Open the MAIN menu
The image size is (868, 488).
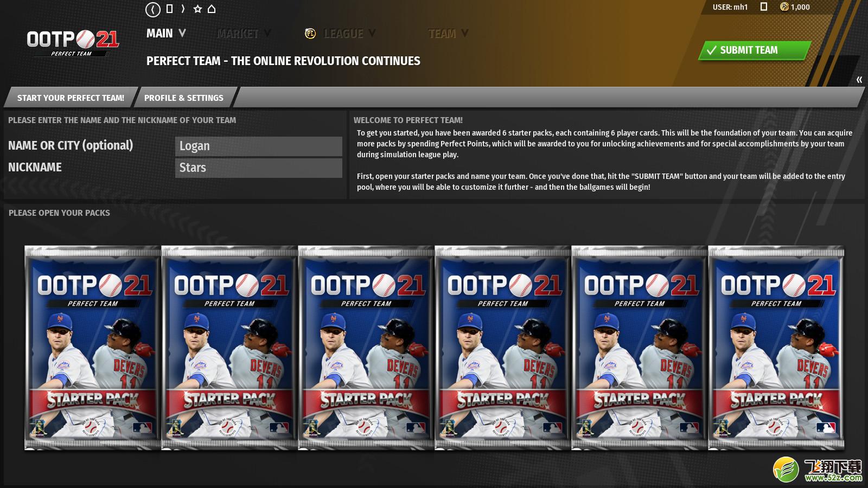159,34
